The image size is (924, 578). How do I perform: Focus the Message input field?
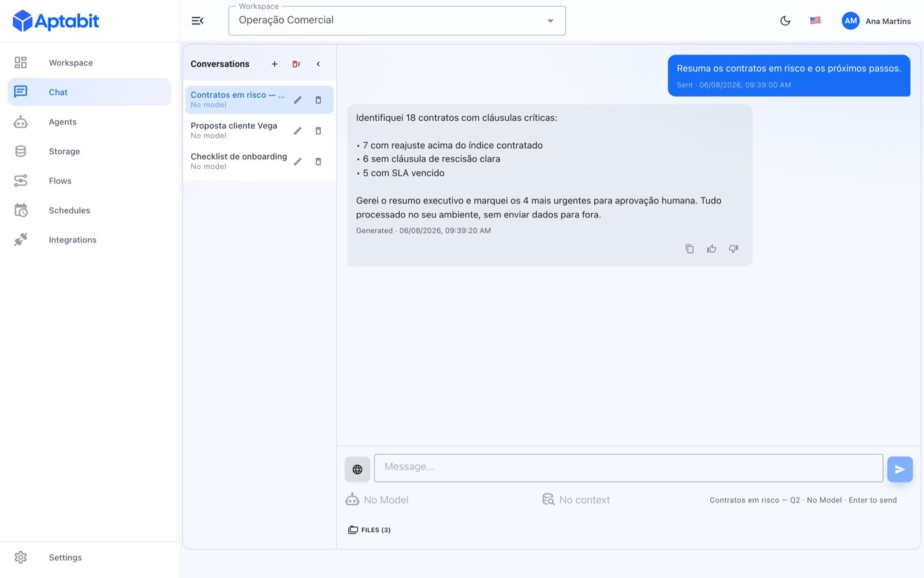[628, 468]
